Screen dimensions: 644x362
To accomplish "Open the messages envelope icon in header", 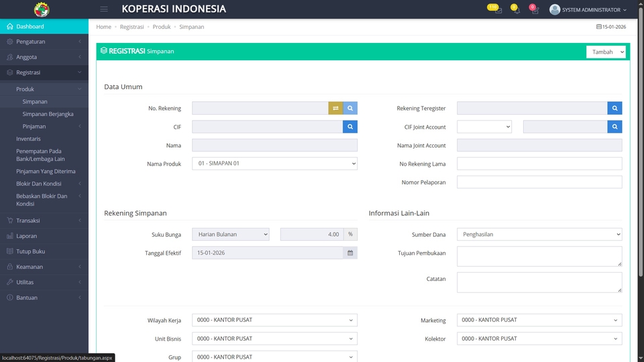I will tap(497, 11).
